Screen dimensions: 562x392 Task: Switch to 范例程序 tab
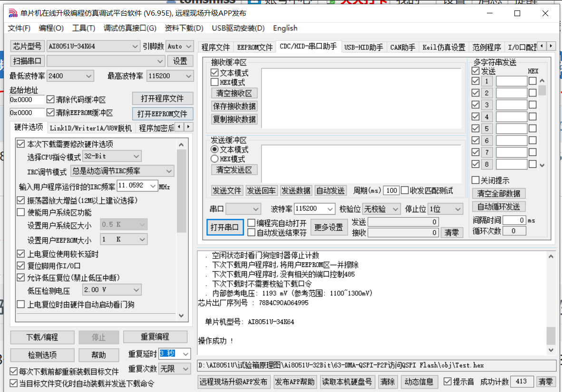(486, 48)
